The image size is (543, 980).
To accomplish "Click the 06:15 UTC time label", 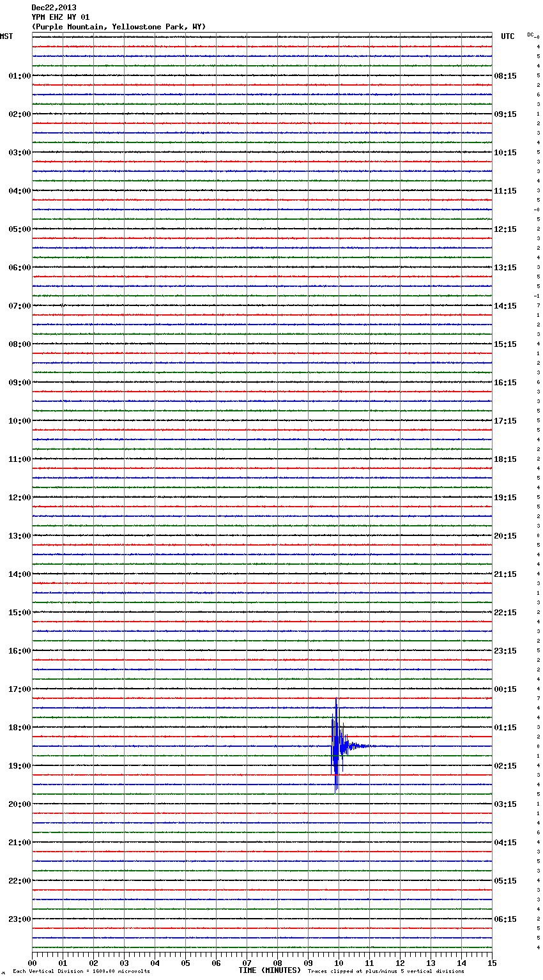I will click(x=505, y=919).
